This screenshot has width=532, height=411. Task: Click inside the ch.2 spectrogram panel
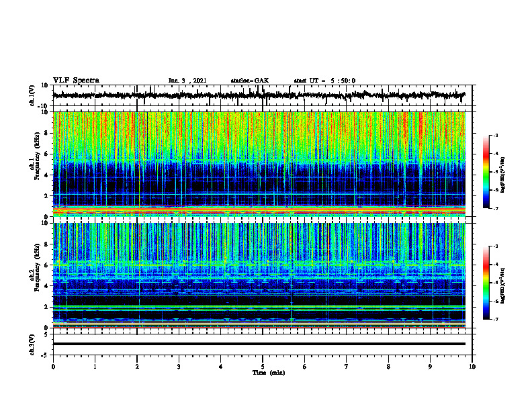259,275
